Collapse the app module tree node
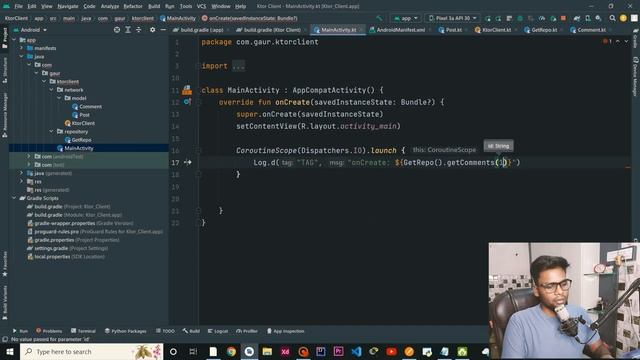This screenshot has height=360, width=640. 14,40
